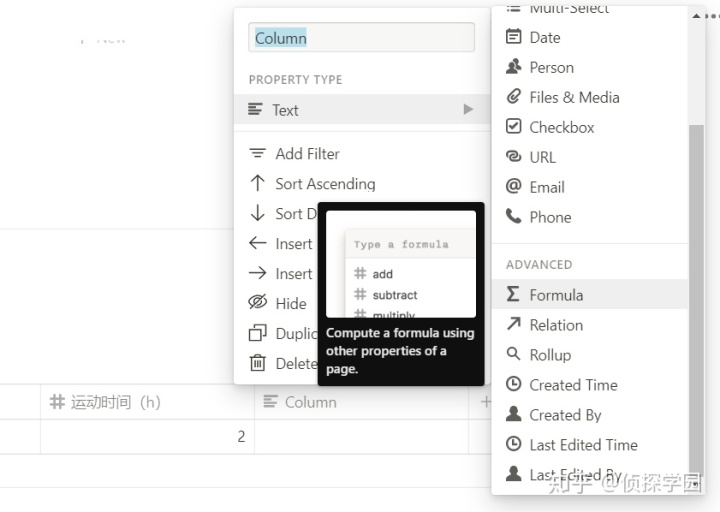Click the people icon beside Person
The width and height of the screenshot is (720, 512).
tap(513, 67)
